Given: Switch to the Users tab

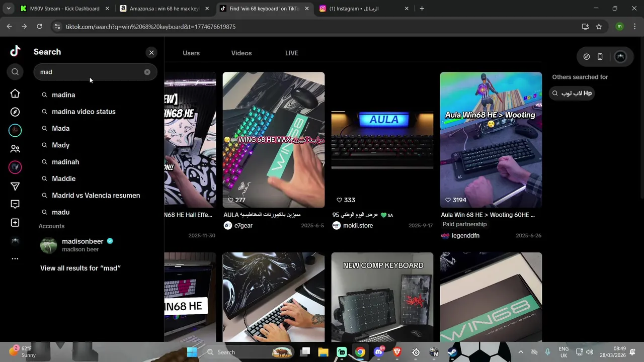Looking at the screenshot, I should pyautogui.click(x=191, y=53).
